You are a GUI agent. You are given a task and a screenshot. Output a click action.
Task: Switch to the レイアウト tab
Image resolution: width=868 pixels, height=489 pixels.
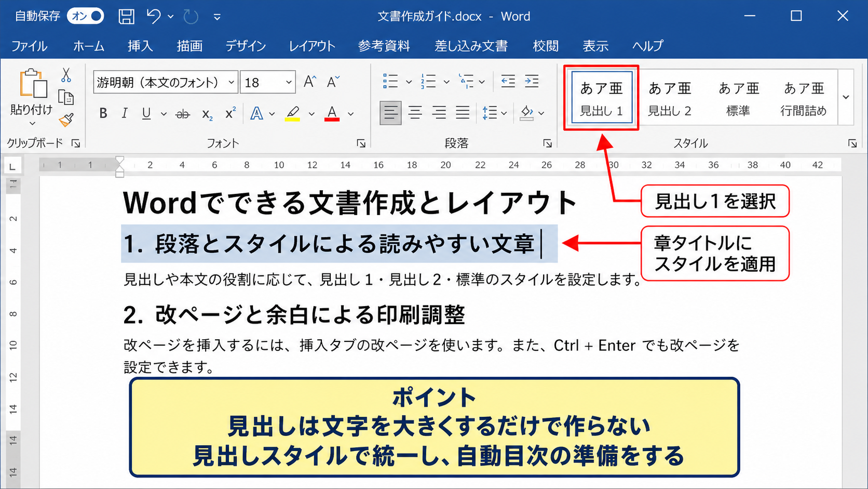(x=312, y=46)
